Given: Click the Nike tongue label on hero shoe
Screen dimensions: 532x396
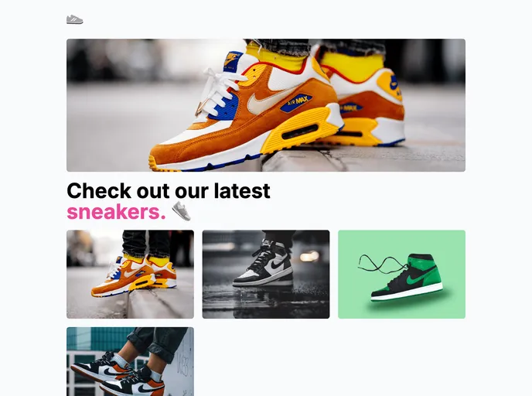Looking at the screenshot, I should [232, 60].
